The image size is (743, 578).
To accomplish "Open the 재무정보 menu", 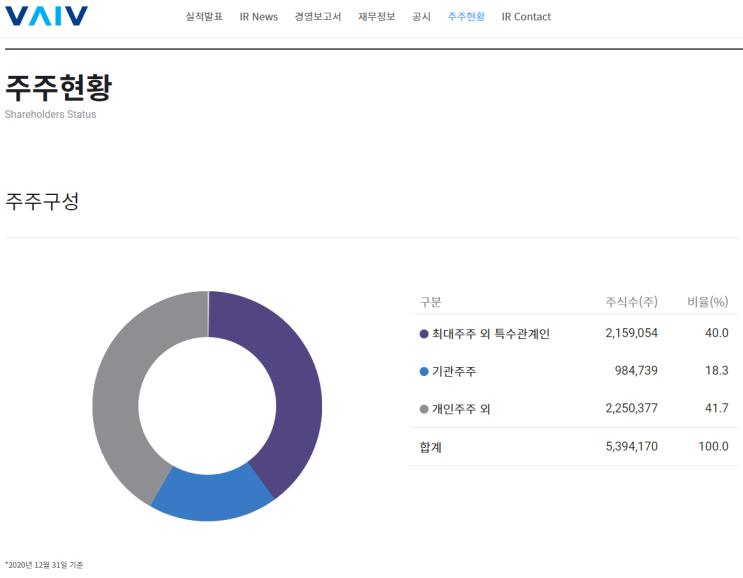I will coord(376,17).
